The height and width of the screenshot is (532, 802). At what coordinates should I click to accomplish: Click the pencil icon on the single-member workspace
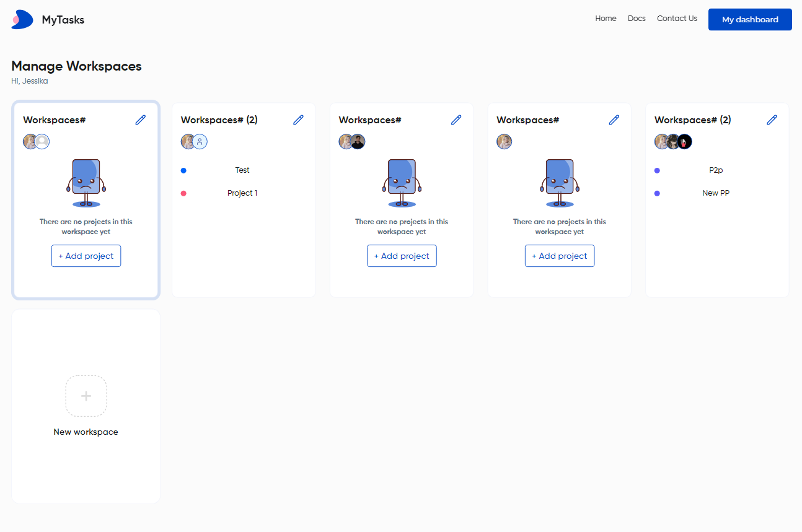(x=614, y=120)
